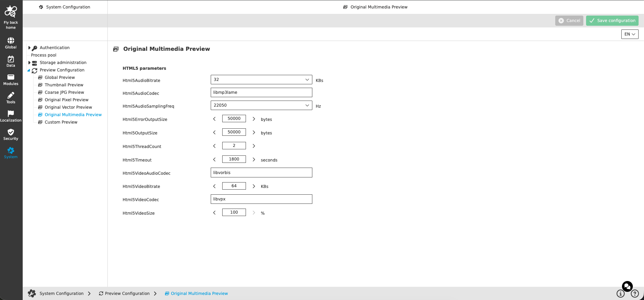Click the help question mark icon
644x300 pixels.
click(x=635, y=294)
